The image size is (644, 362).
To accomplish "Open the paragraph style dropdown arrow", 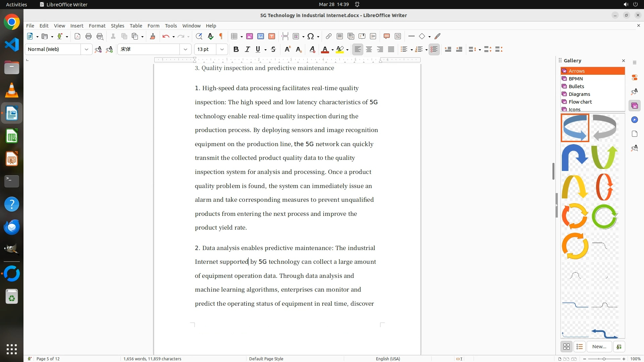I will (86, 49).
